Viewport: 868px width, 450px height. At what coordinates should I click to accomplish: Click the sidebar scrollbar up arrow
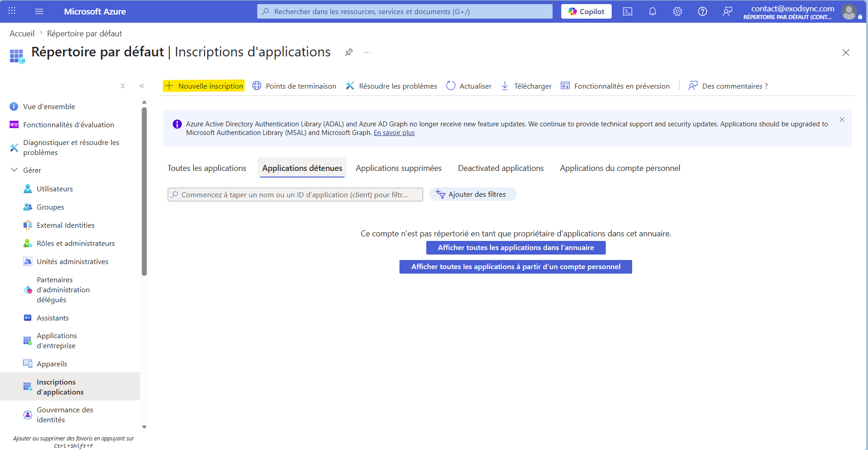144,102
